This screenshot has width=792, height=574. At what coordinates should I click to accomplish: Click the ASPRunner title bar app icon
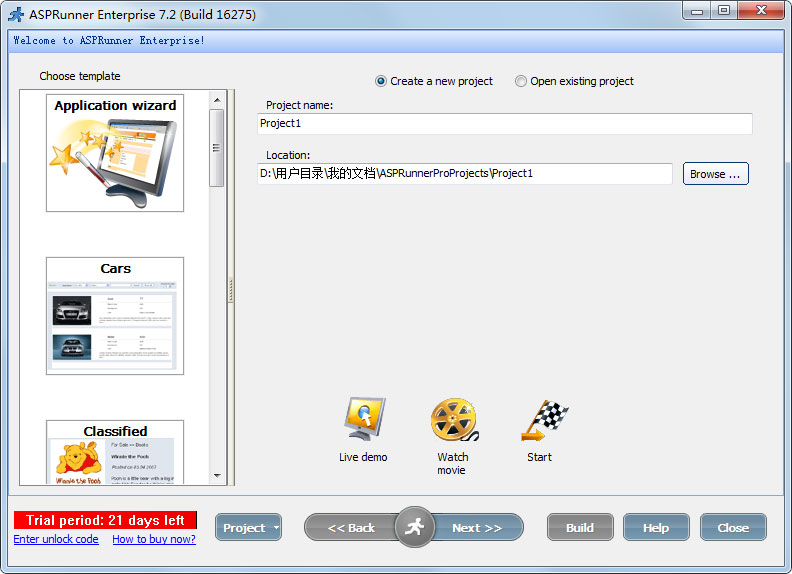click(x=15, y=14)
